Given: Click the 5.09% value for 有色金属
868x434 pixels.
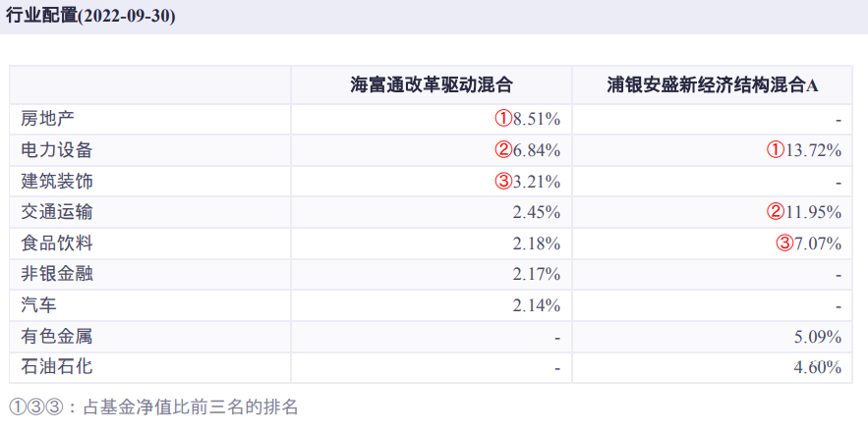Looking at the screenshot, I should 818,337.
